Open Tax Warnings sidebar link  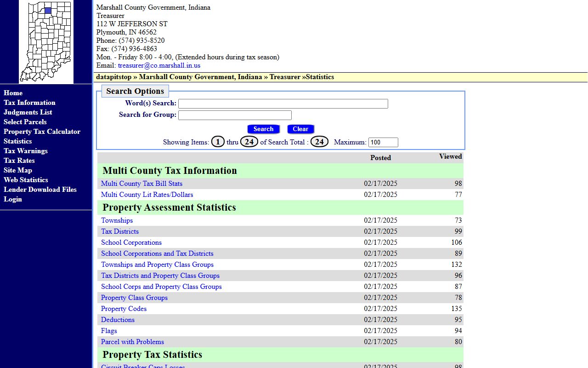(25, 151)
